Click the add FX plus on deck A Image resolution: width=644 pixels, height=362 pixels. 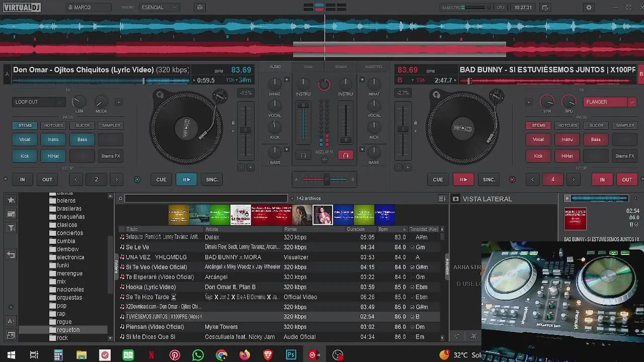(118, 102)
